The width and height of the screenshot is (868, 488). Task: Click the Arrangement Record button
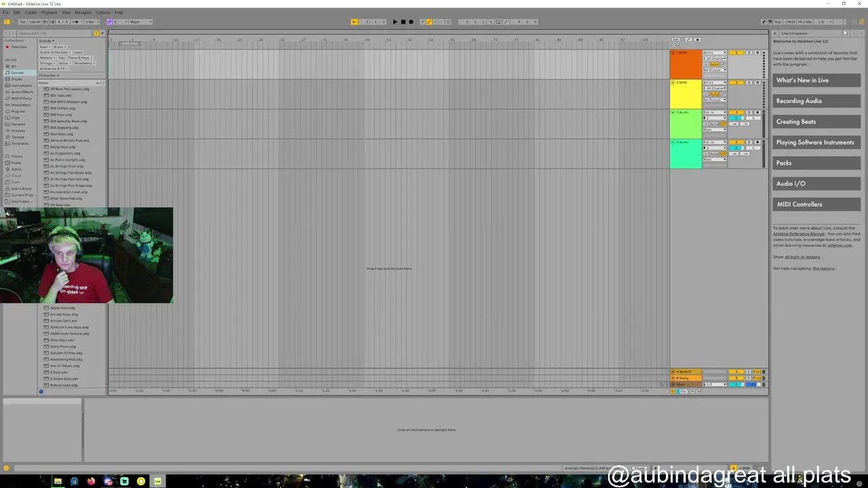click(x=411, y=22)
